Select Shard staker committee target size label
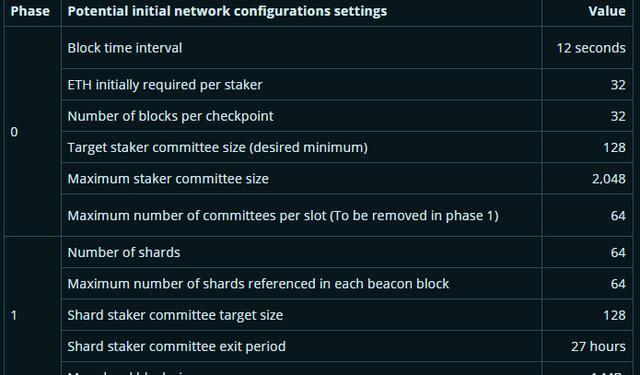Viewport: 640px width, 375px height. 175,315
